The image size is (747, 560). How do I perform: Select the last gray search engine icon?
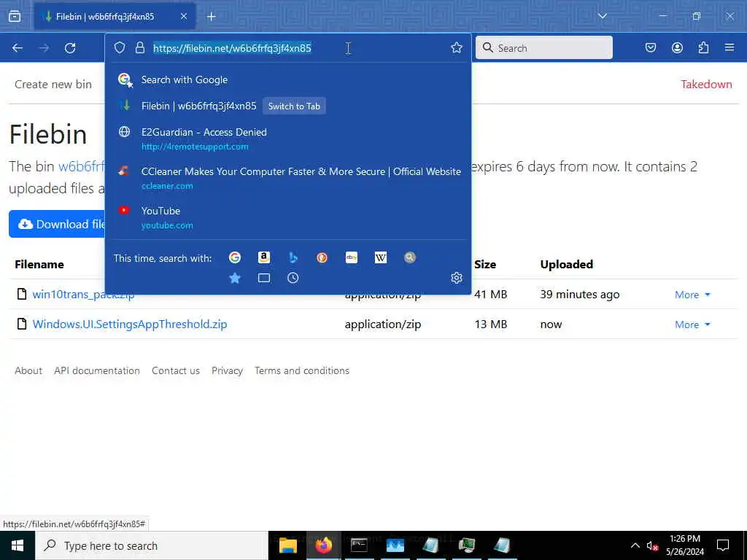410,257
